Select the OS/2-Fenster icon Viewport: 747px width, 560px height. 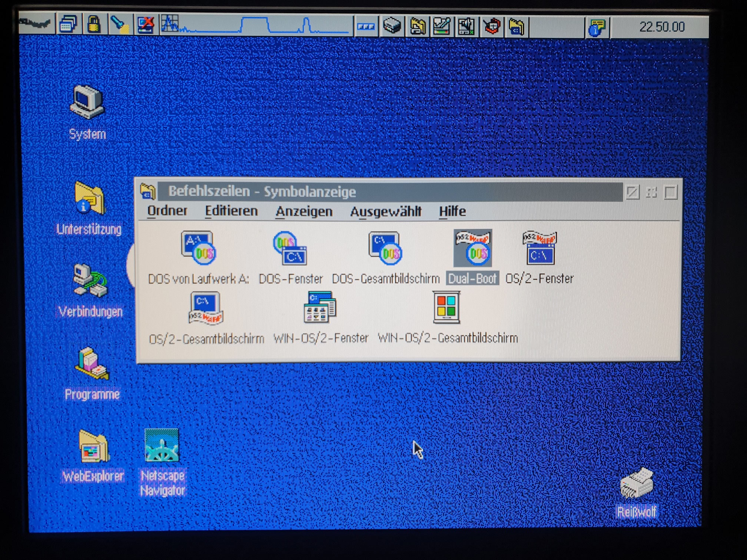click(x=539, y=248)
